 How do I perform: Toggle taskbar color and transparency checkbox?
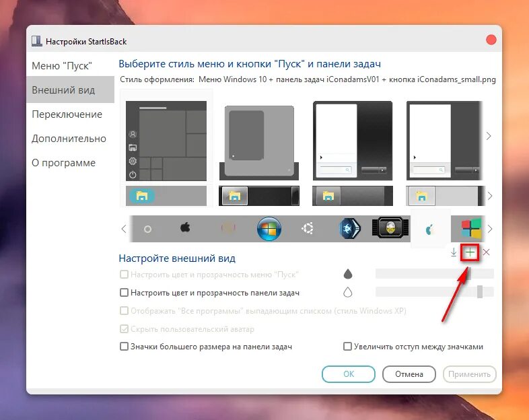click(124, 293)
